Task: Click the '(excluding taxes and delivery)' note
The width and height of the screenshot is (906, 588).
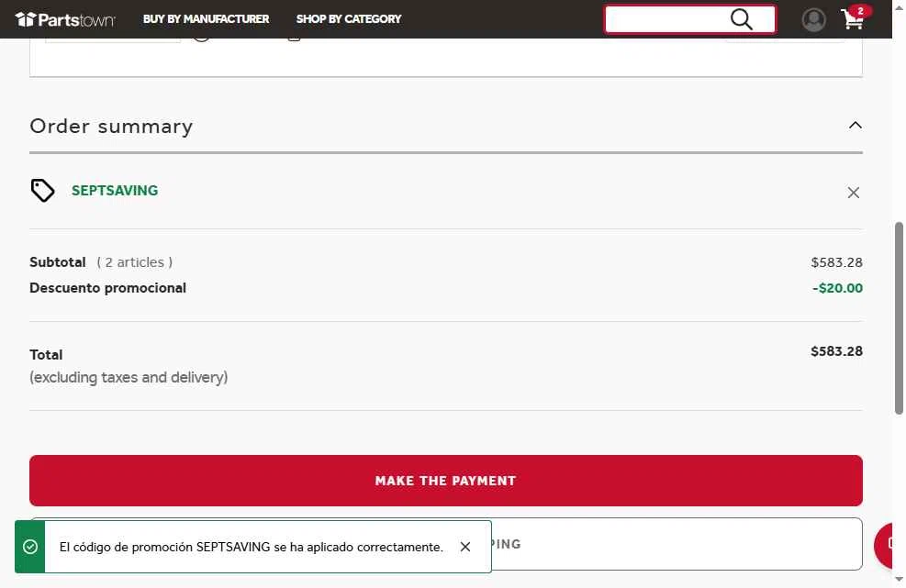Action: (129, 377)
